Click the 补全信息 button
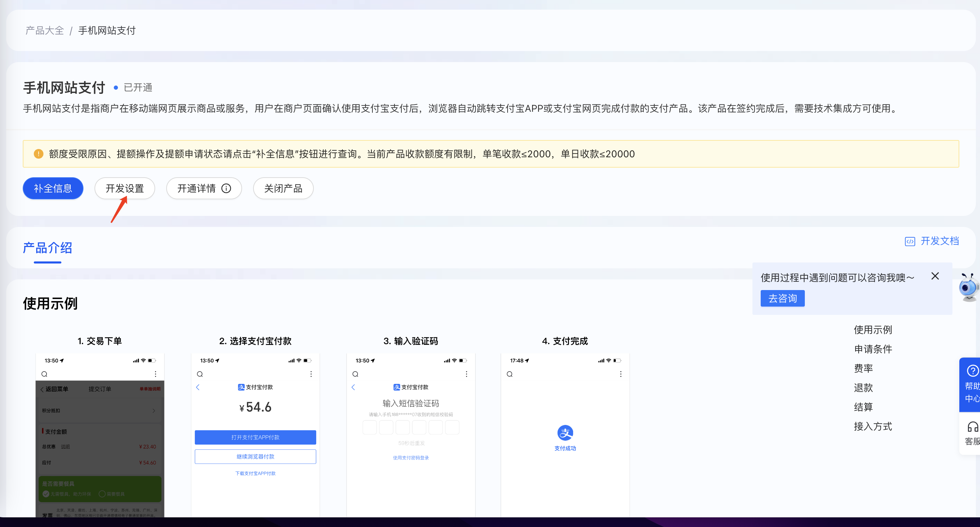980x527 pixels. (x=53, y=188)
